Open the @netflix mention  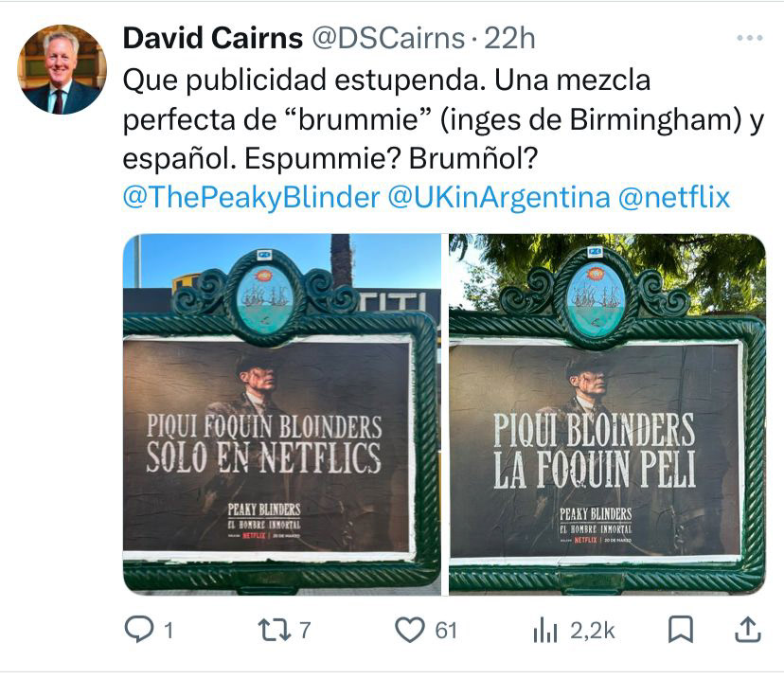click(x=674, y=197)
